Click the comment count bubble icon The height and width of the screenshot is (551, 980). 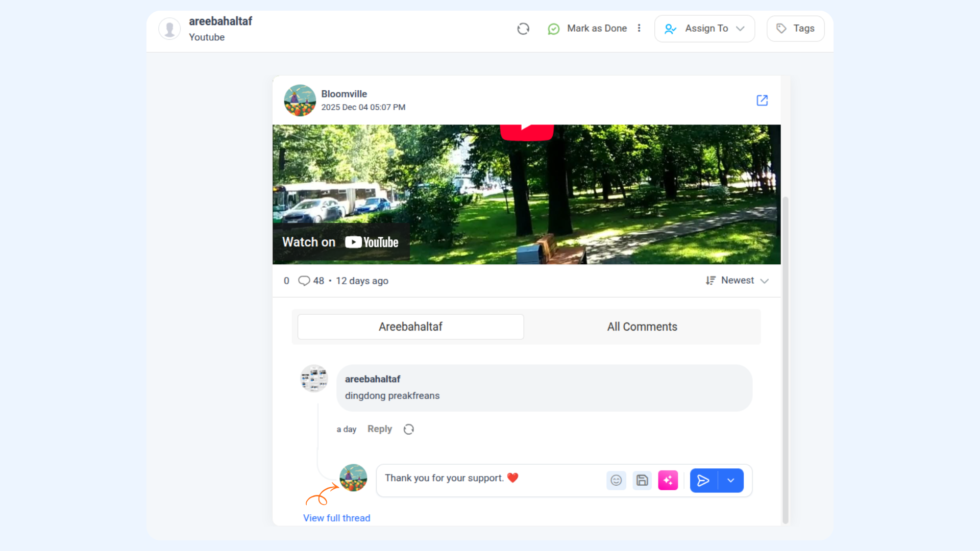(x=304, y=281)
